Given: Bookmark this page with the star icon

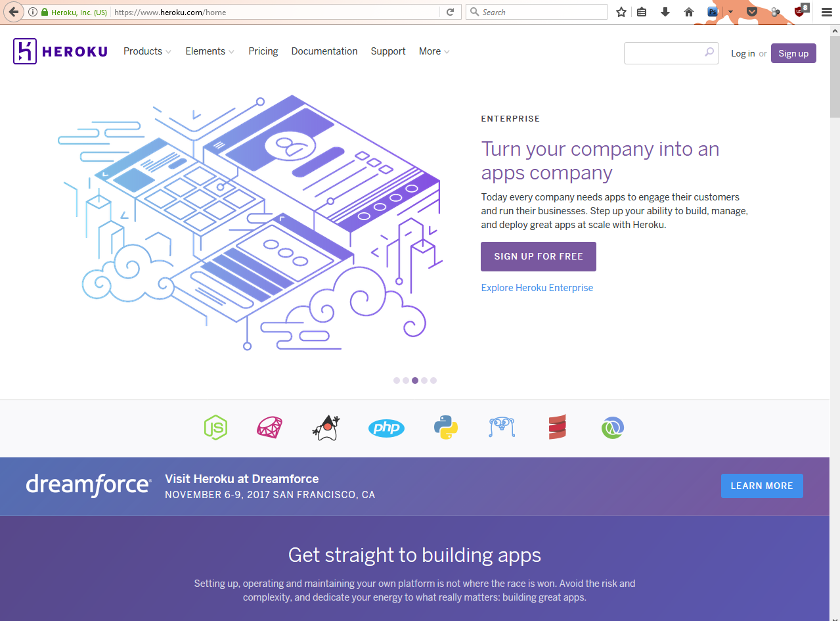Looking at the screenshot, I should pos(621,12).
